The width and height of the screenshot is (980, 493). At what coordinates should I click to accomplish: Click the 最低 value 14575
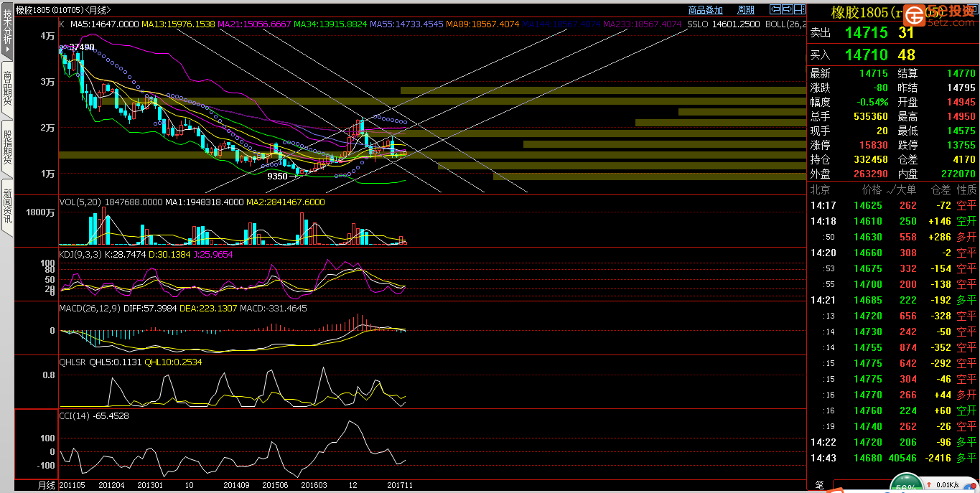[961, 131]
